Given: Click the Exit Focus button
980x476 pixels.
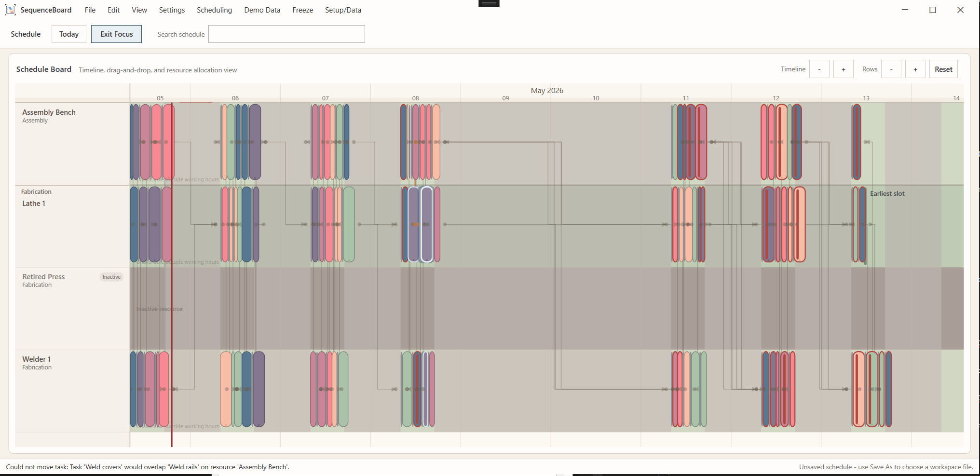Looking at the screenshot, I should [116, 34].
